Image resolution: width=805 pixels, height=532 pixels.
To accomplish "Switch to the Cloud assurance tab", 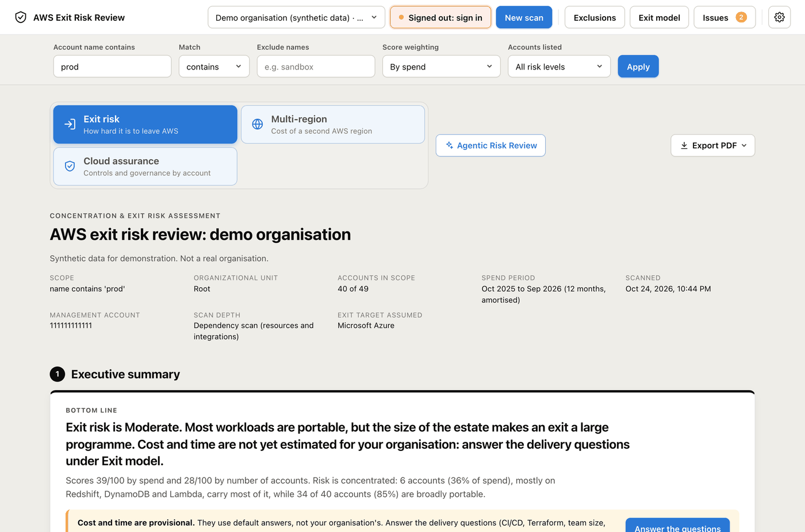I will click(x=145, y=166).
